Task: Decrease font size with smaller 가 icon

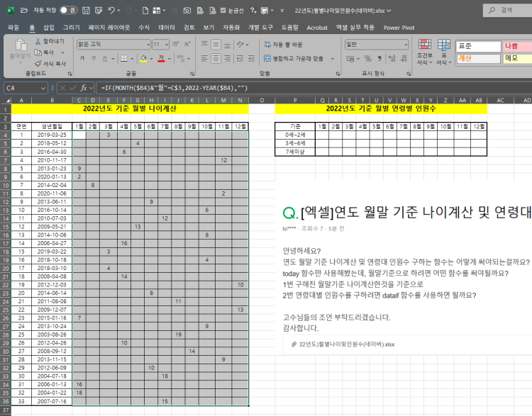Action: coord(187,44)
